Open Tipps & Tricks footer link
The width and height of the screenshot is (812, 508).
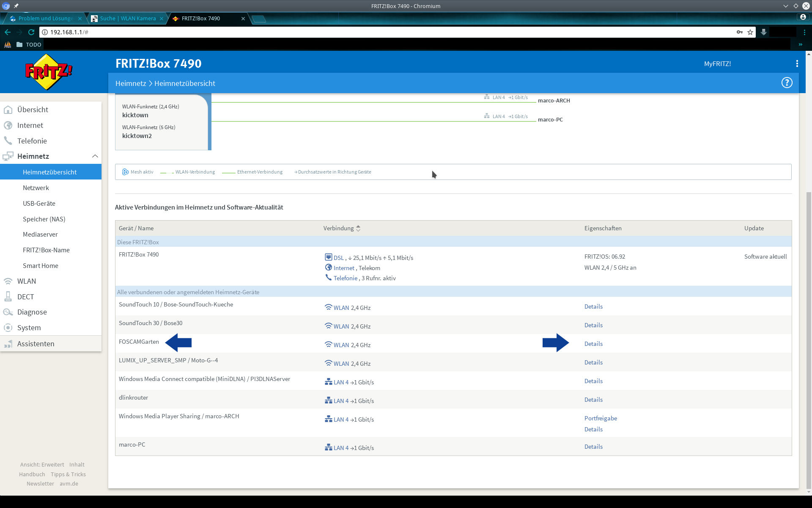(68, 474)
